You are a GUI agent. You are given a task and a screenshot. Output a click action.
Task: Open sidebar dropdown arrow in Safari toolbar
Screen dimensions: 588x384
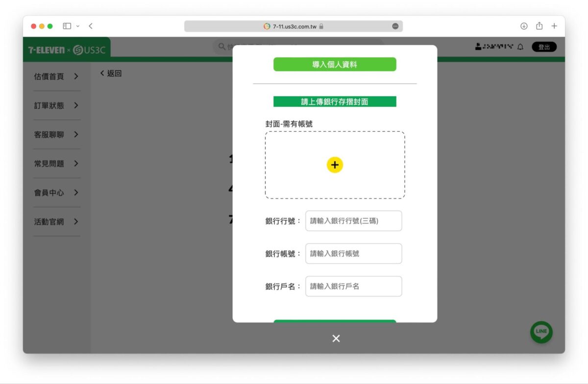point(78,26)
